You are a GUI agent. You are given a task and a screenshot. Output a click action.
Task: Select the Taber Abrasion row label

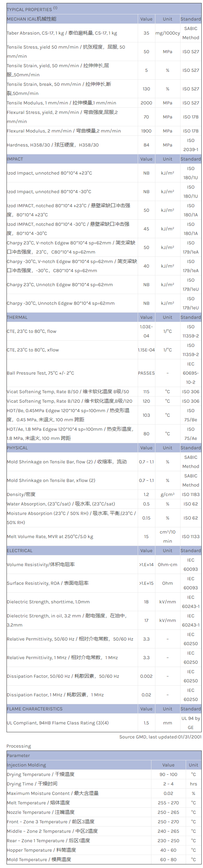[62, 33]
